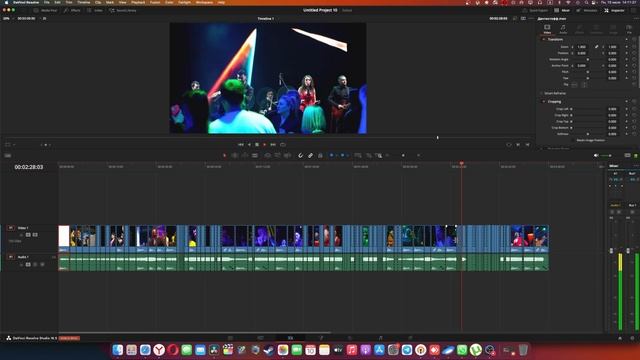Click the timeline playhead in the ruler
This screenshot has width=640, height=360.
462,164
